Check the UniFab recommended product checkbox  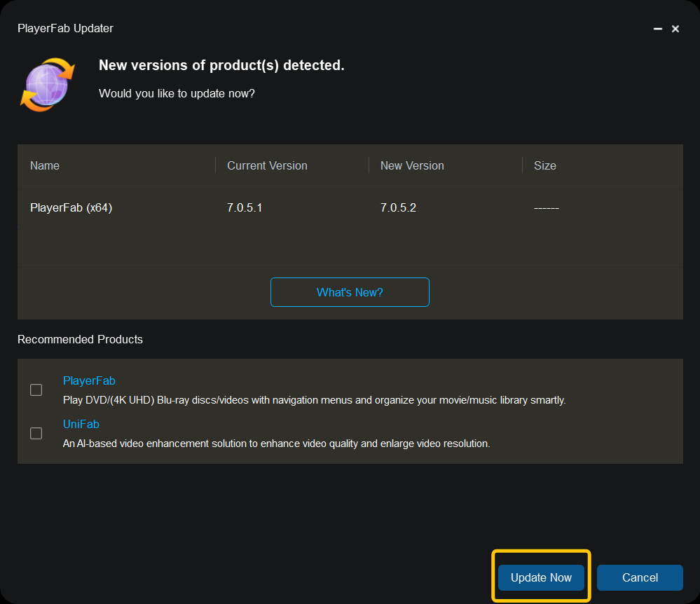[36, 433]
